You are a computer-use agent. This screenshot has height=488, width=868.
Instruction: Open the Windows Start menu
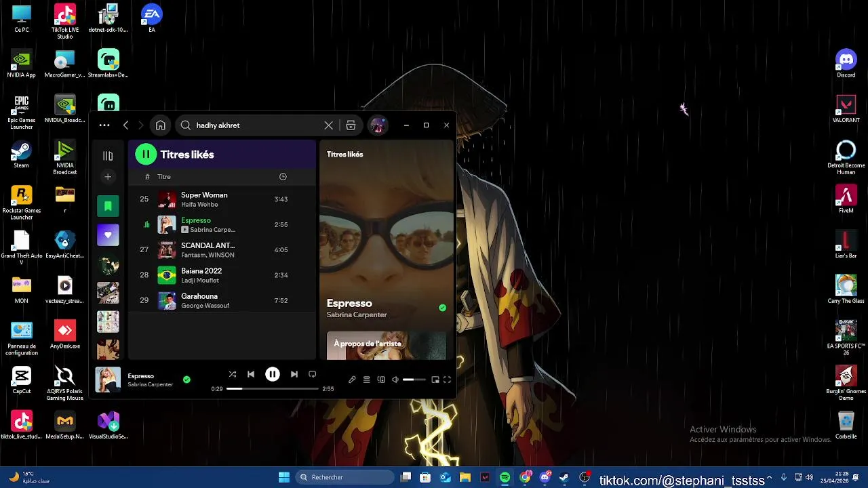click(284, 477)
